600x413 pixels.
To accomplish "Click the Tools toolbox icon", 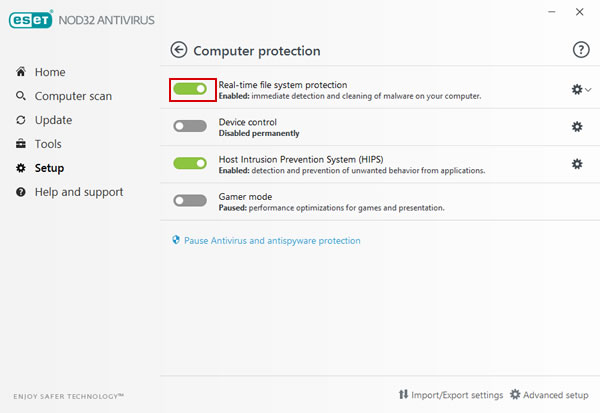I will [21, 144].
